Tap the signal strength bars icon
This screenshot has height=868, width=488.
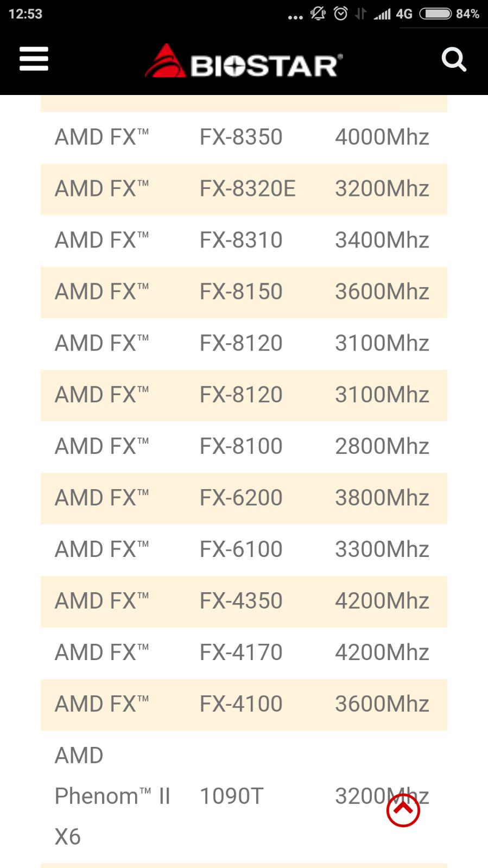pyautogui.click(x=382, y=14)
